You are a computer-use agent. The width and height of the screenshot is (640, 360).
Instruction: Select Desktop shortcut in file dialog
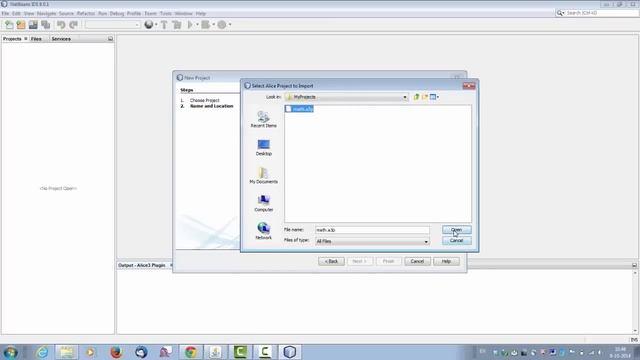(263, 147)
